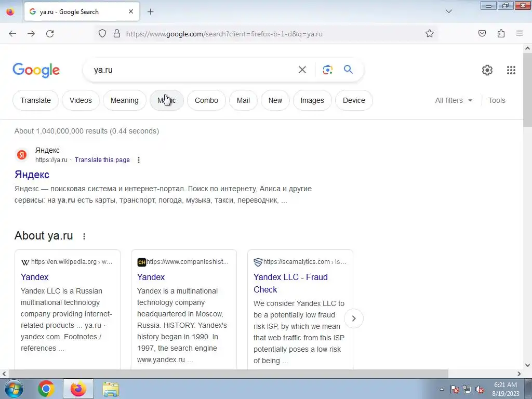
Task: Open the Яндекс result title
Action: click(32, 175)
